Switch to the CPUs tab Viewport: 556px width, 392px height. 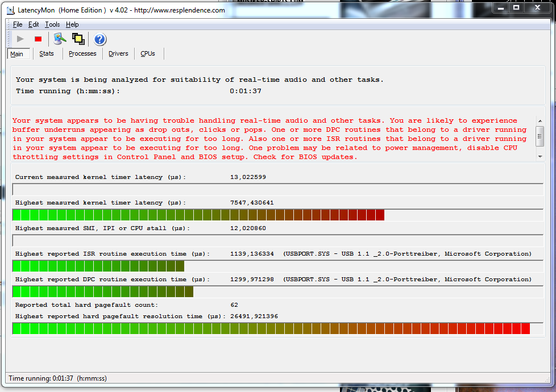point(147,53)
